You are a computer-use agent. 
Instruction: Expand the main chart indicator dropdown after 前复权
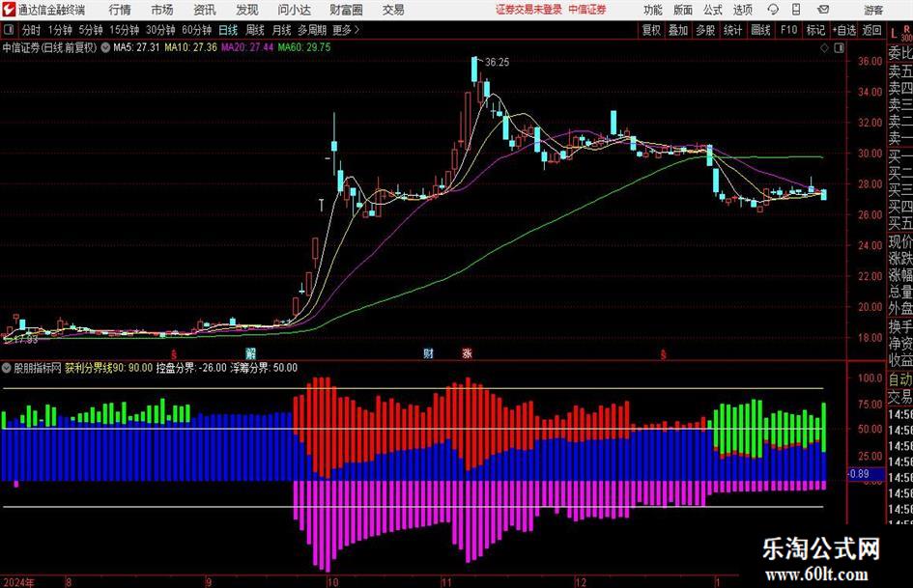tap(105, 47)
